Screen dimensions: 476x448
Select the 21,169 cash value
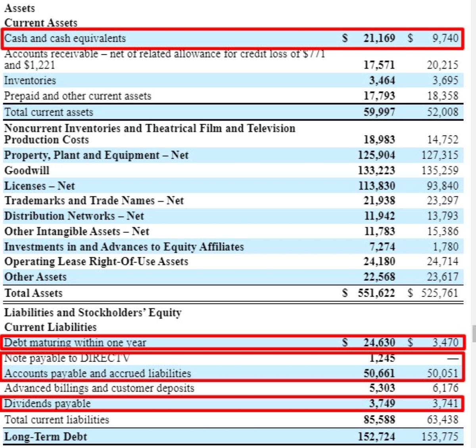[379, 38]
